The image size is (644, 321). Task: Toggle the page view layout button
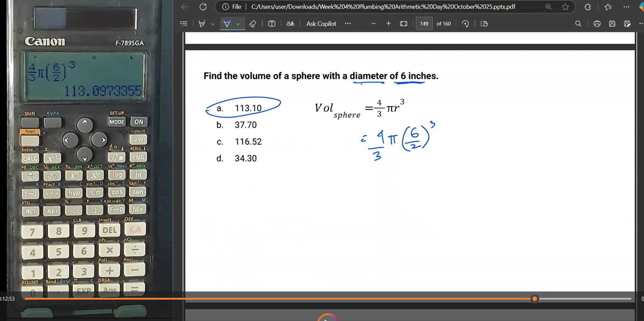484,24
